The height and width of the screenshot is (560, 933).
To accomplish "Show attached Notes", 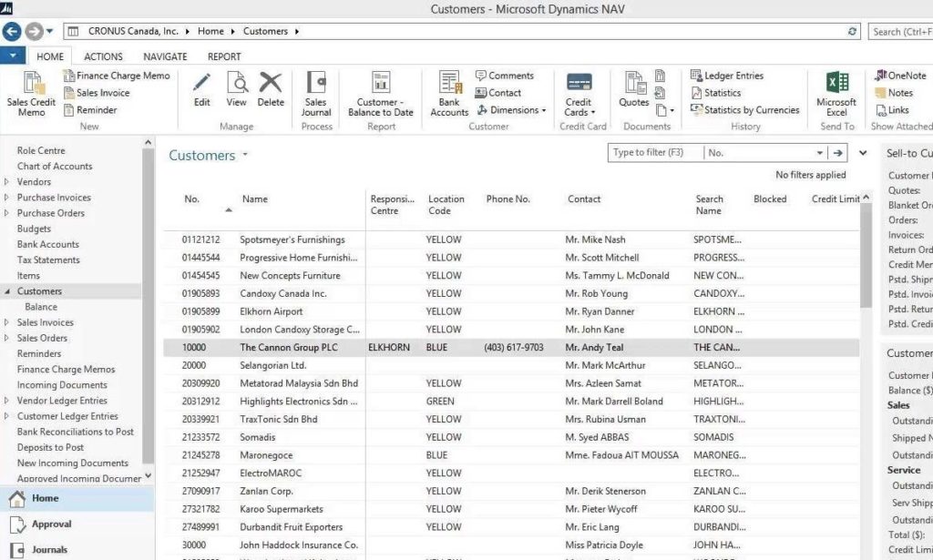I will (893, 93).
